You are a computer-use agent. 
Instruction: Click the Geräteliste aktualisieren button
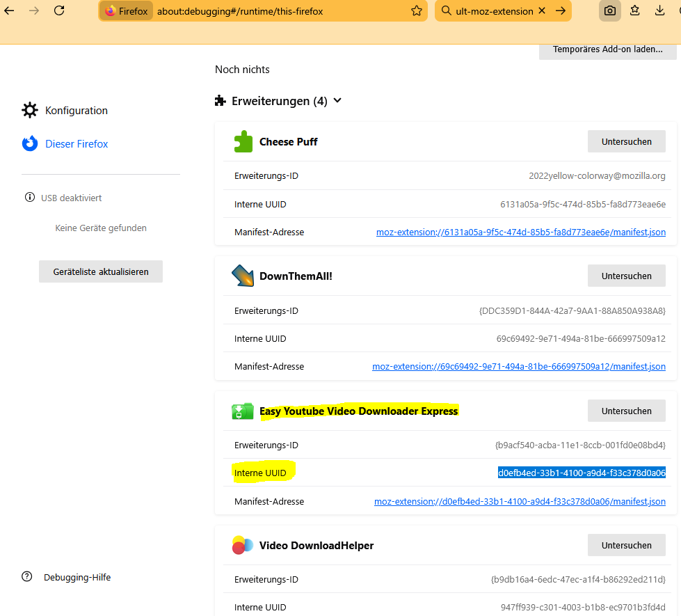[x=101, y=271]
